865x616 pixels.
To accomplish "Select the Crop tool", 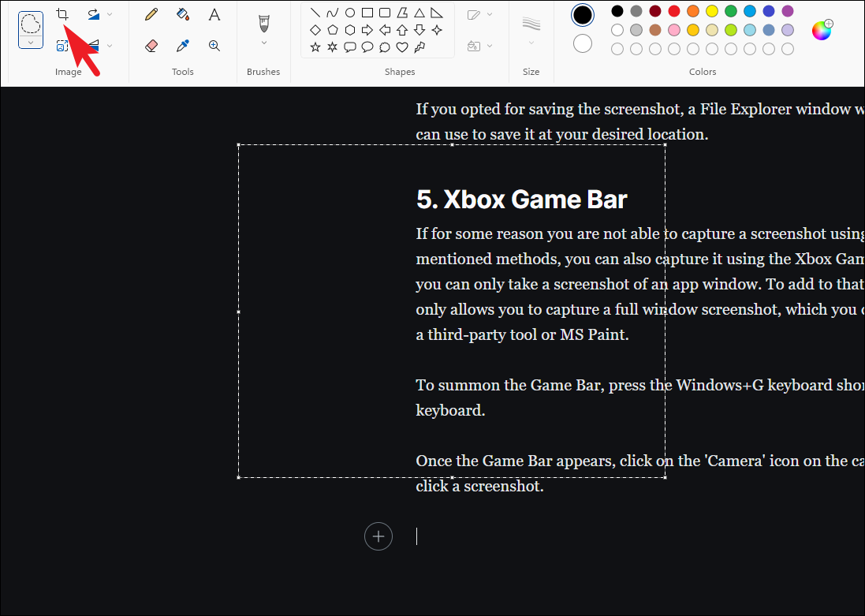I will pos(62,14).
